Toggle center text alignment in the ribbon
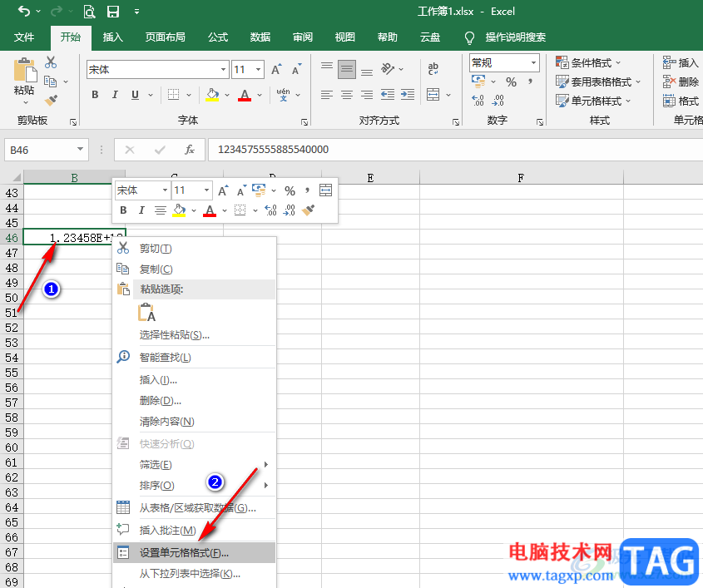This screenshot has width=703, height=588. (x=347, y=95)
